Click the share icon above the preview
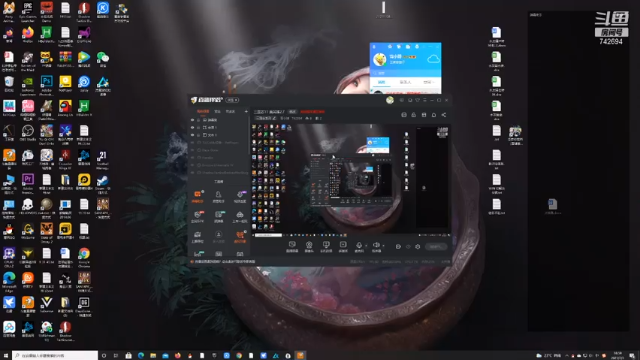Image resolution: width=640 pixels, height=360 pixels. point(444,115)
